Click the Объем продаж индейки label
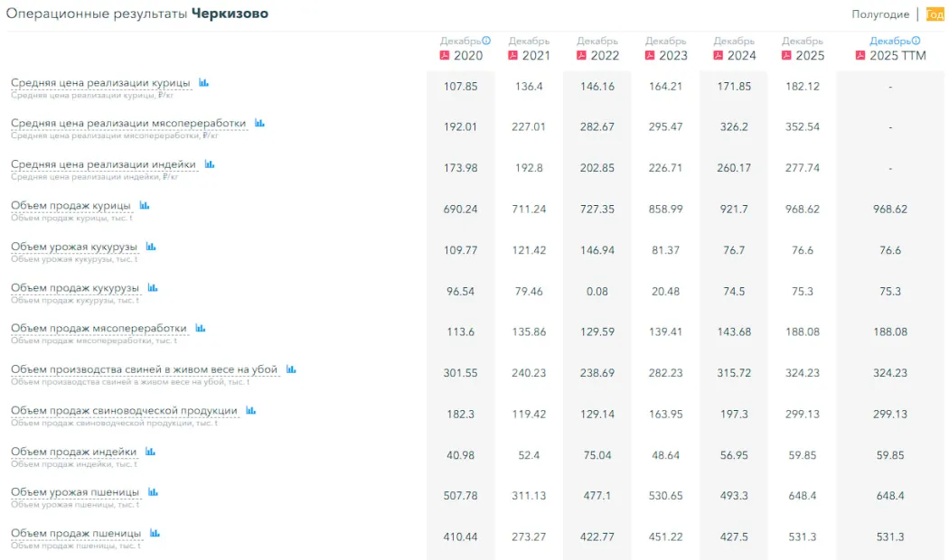 pyautogui.click(x=74, y=452)
